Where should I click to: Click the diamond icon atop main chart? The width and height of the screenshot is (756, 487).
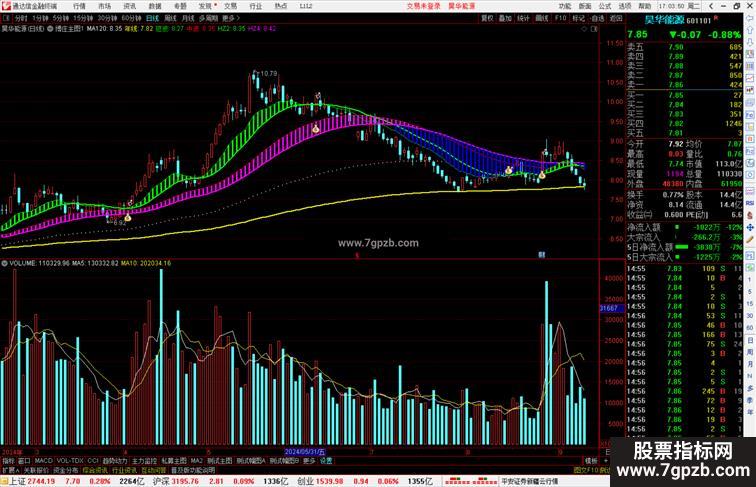(584, 29)
